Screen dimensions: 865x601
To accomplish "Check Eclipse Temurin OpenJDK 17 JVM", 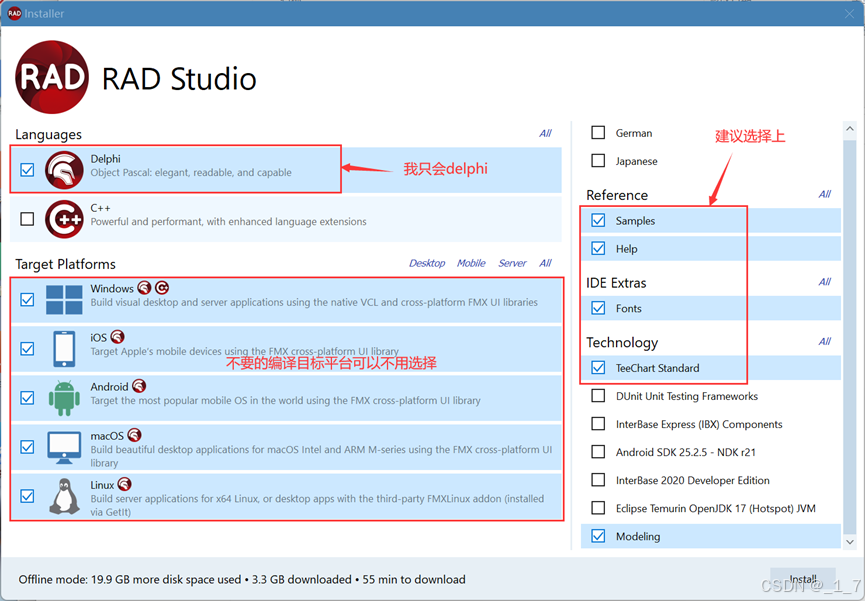I will (598, 508).
